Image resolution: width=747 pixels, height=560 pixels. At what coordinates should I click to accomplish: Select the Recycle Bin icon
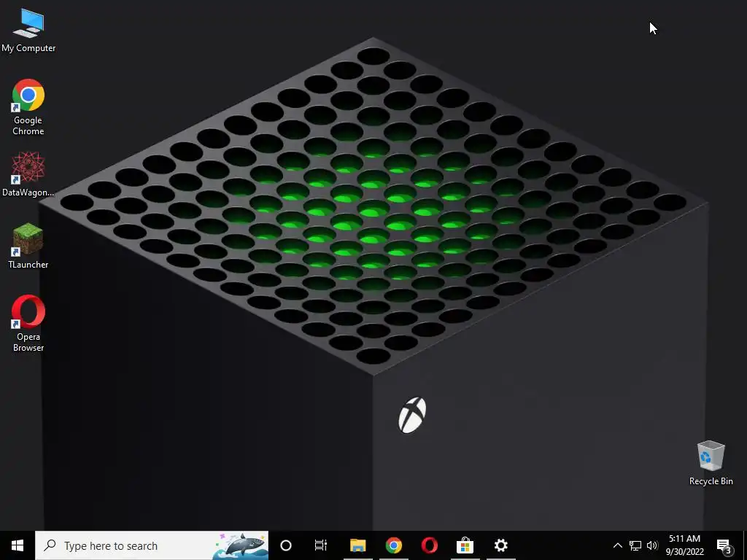click(x=711, y=463)
